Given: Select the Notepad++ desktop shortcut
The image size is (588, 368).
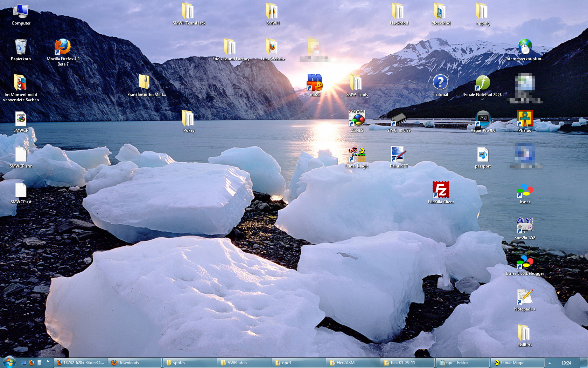Looking at the screenshot, I should tap(525, 300).
